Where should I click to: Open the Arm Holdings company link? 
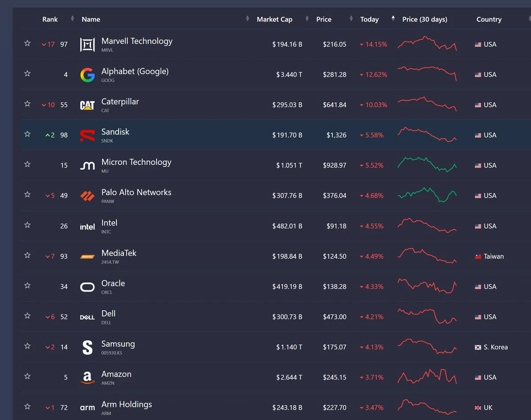click(127, 405)
